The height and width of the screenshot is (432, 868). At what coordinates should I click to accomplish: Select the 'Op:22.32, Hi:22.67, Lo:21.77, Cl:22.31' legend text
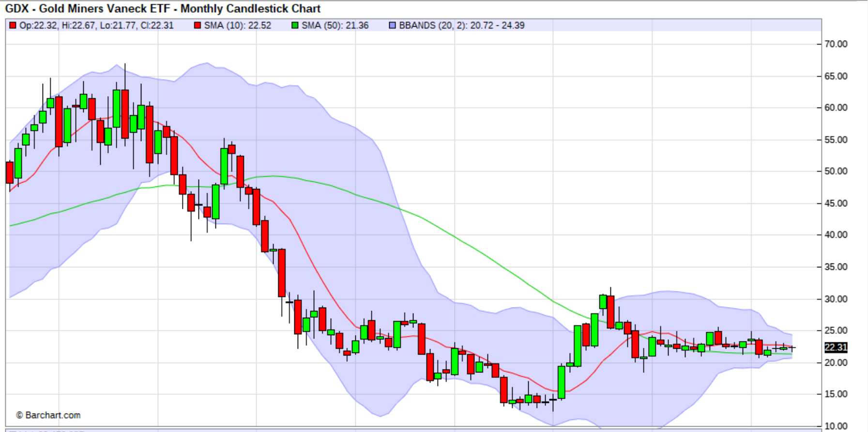[96, 25]
